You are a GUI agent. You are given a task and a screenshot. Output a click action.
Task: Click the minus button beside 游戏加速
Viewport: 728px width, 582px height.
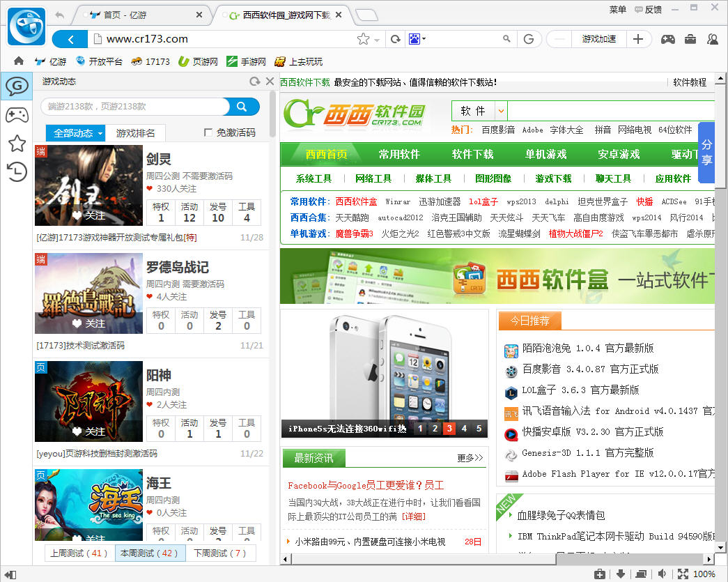pos(559,39)
